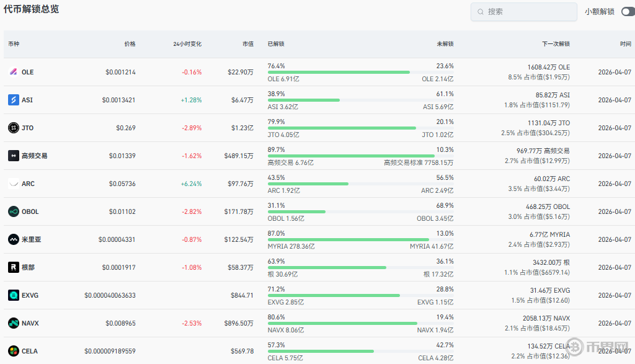Click the 未解锁 column header
The image size is (635, 364).
point(445,44)
